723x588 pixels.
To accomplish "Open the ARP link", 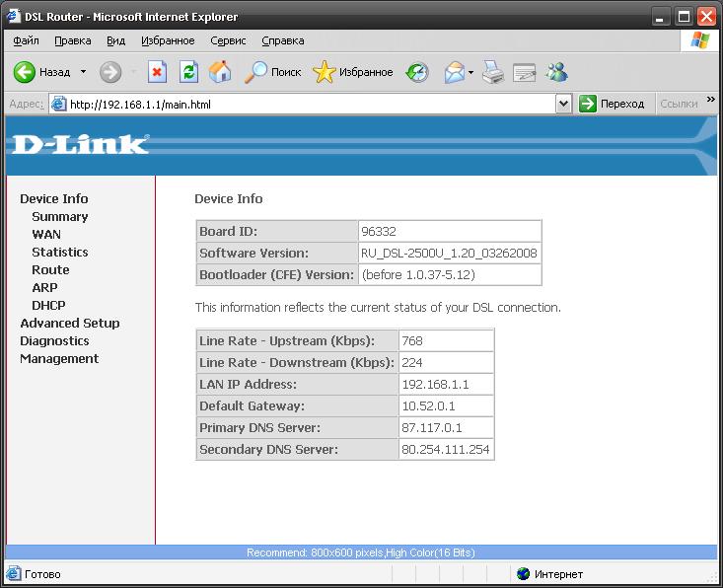I will (x=44, y=288).
